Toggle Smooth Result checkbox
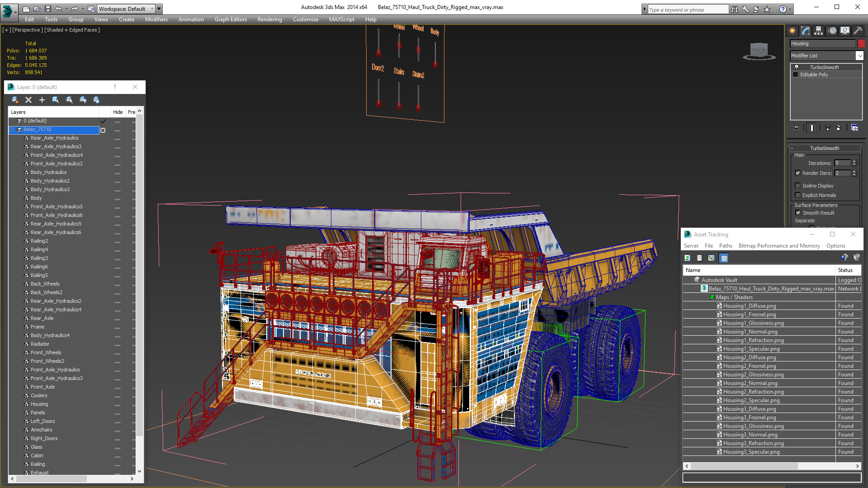This screenshot has width=868, height=488. tap(798, 213)
